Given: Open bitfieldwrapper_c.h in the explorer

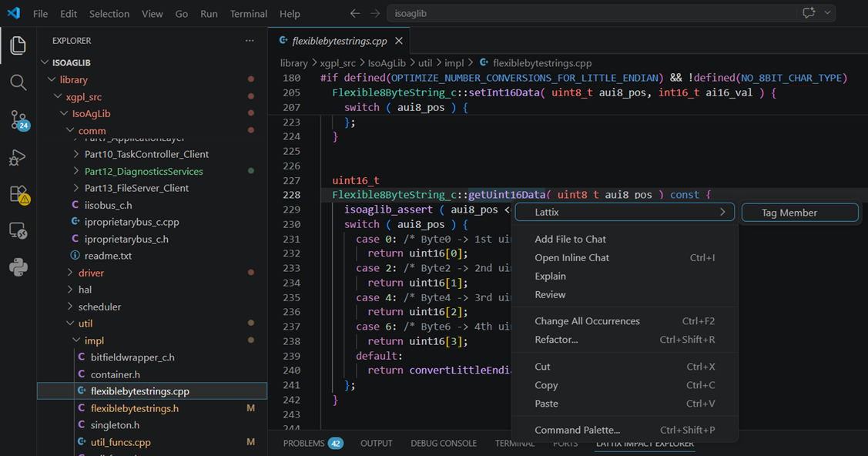Looking at the screenshot, I should click(x=152, y=357).
